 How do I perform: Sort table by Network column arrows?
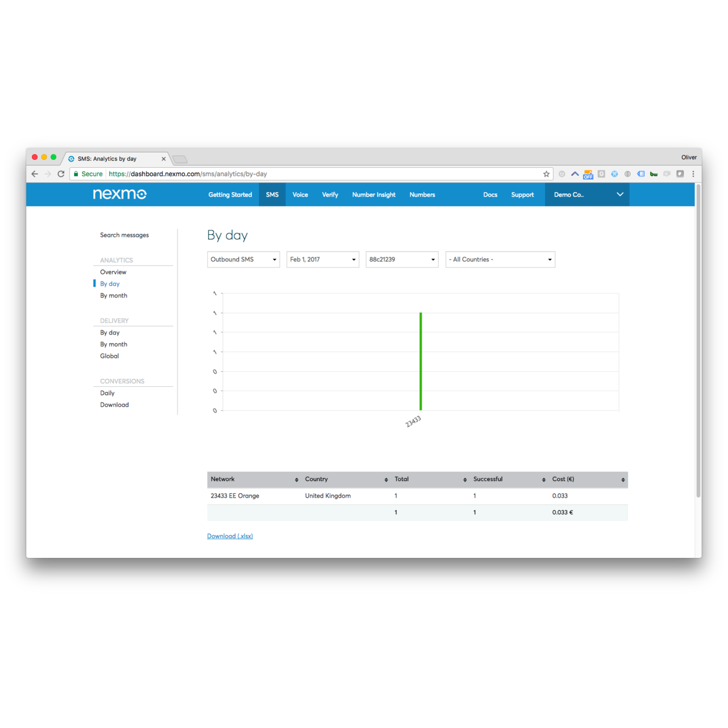[x=296, y=480]
